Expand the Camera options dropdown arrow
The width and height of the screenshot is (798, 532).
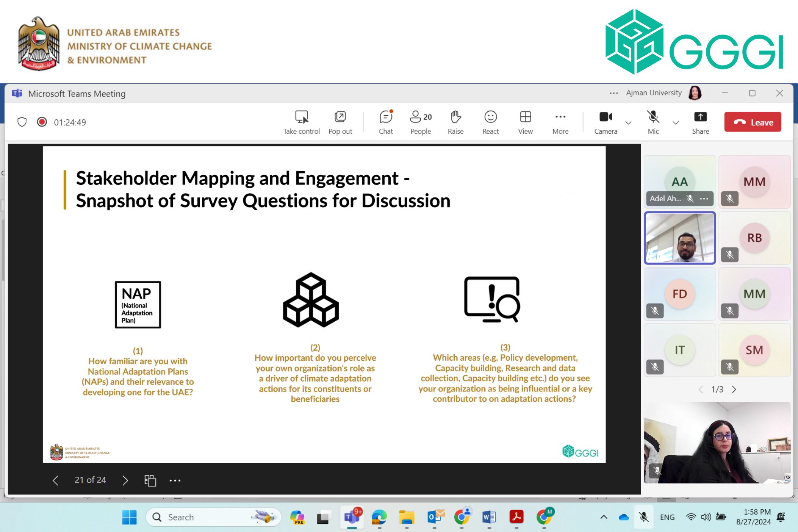point(628,123)
